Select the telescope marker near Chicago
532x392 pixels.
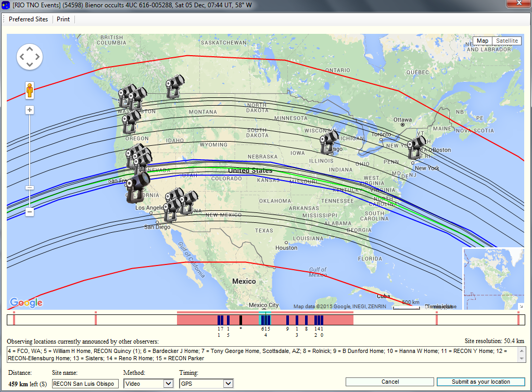pos(329,143)
